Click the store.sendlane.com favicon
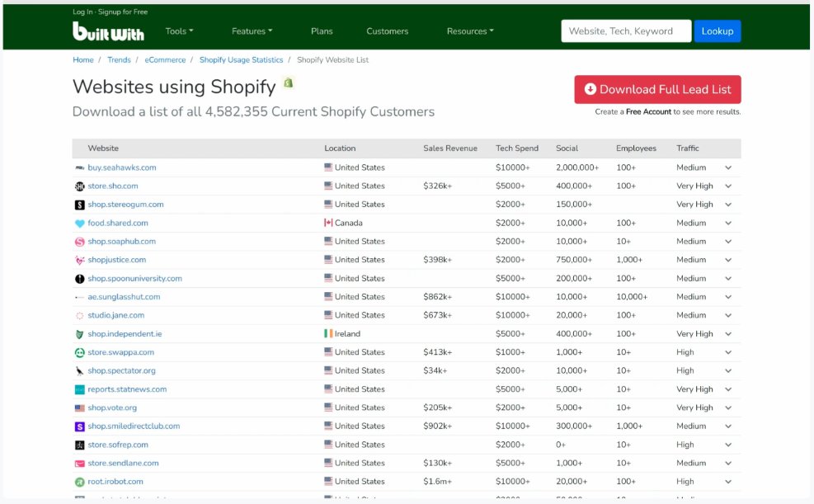 click(x=79, y=464)
